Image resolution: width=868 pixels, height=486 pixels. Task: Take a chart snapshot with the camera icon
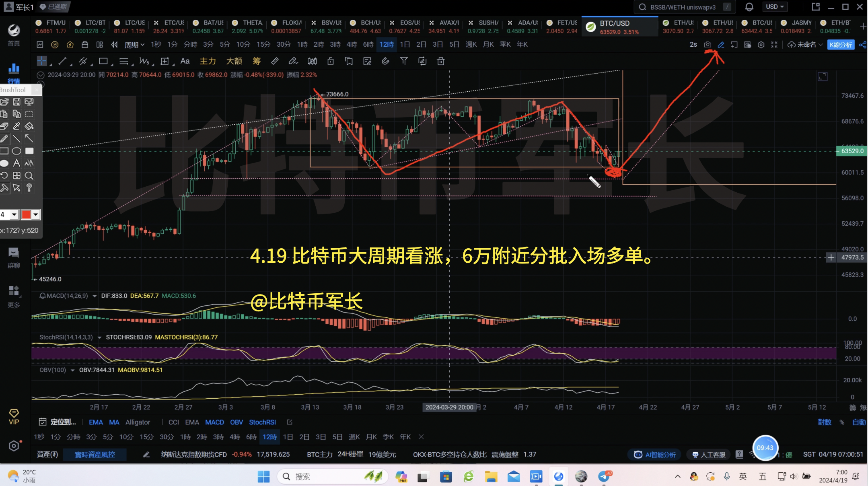coord(708,45)
